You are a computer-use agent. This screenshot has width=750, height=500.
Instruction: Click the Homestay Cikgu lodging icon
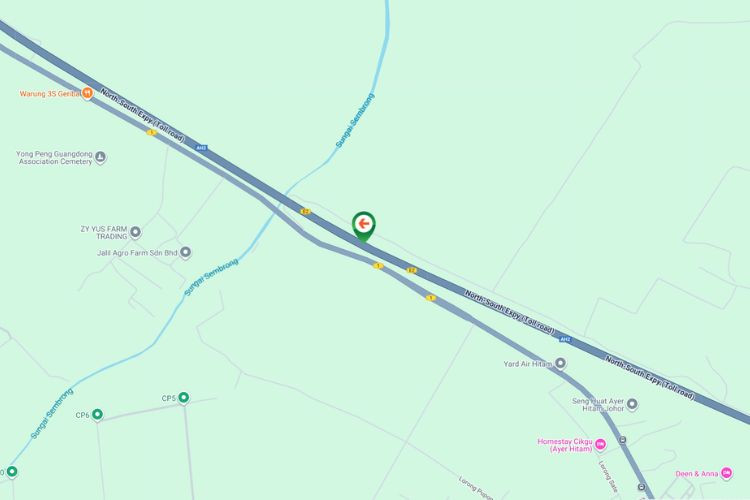[600, 445]
